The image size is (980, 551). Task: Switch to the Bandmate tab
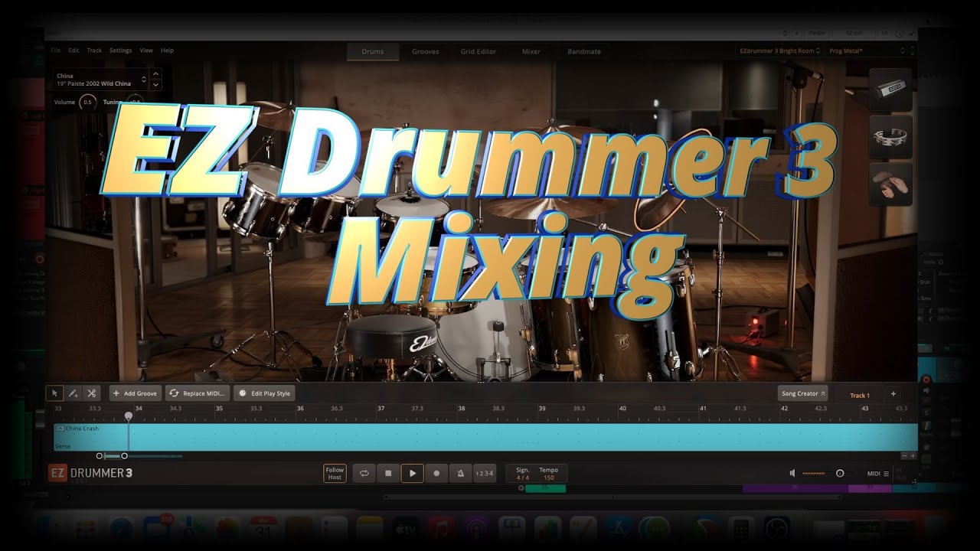point(584,51)
